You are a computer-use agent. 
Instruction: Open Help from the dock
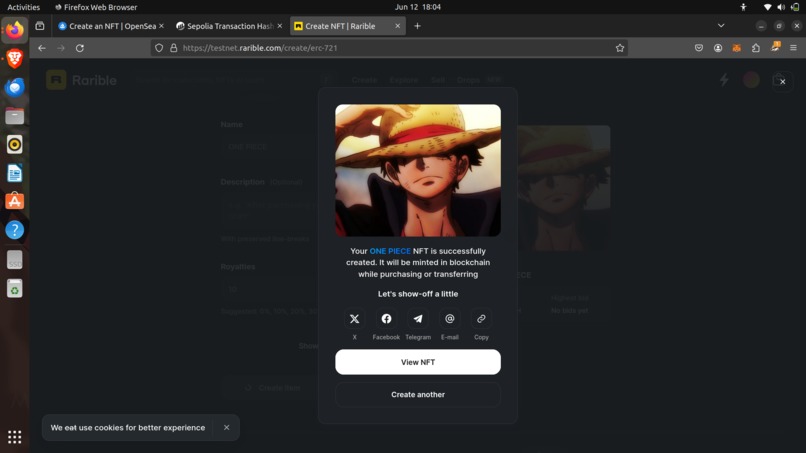[x=14, y=230]
